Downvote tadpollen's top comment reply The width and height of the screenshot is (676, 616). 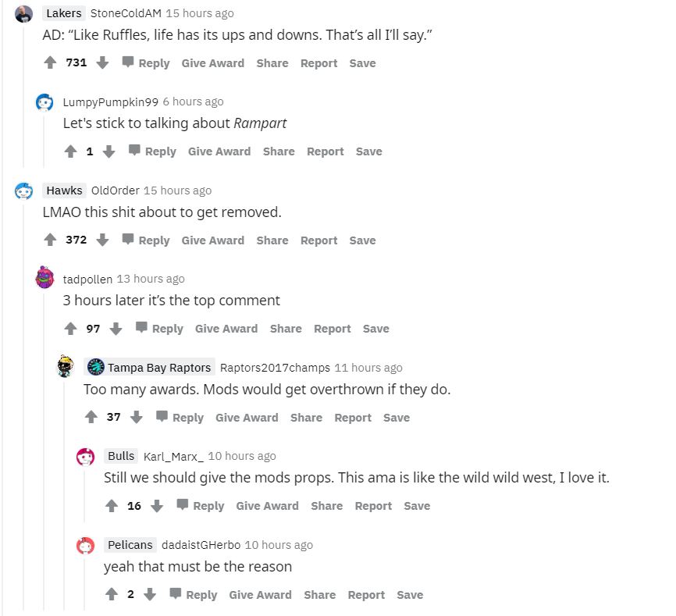click(116, 329)
